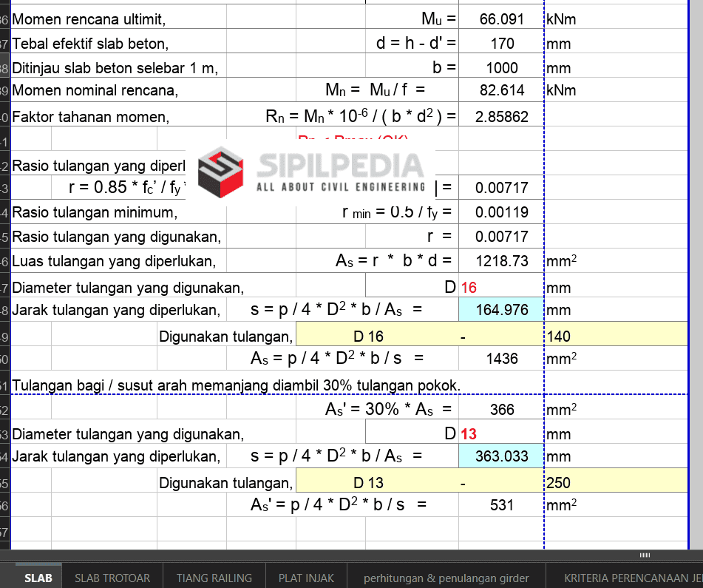Open the TIANG RAILING sheet tab
The height and width of the screenshot is (588, 703).
point(214,578)
